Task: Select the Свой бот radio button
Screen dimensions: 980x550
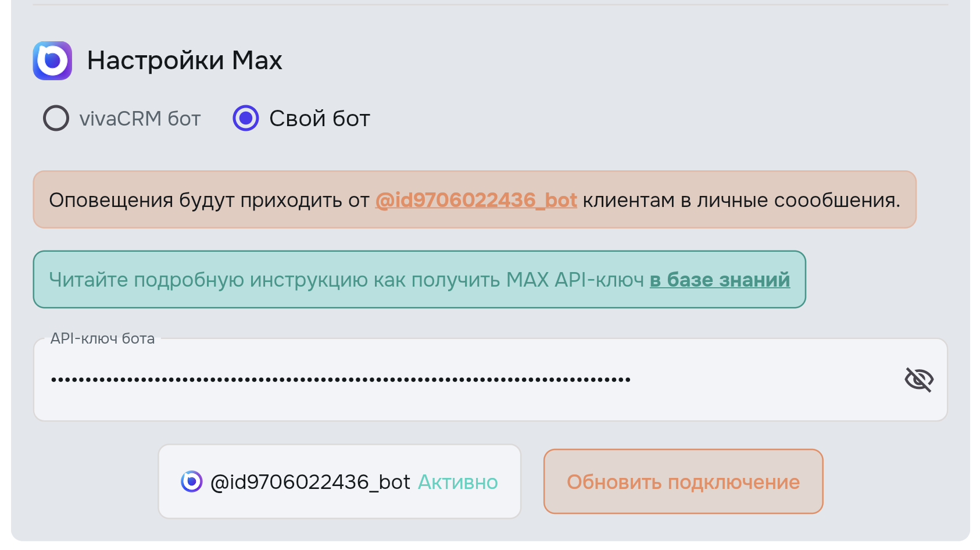Action: [x=246, y=118]
